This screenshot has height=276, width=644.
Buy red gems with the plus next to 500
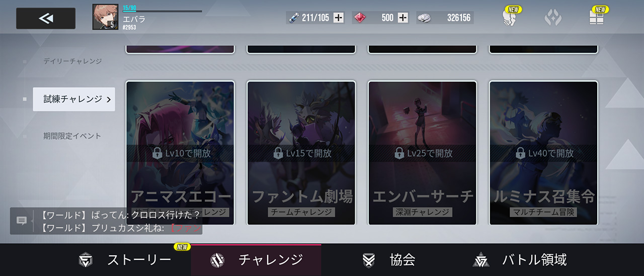tap(403, 18)
